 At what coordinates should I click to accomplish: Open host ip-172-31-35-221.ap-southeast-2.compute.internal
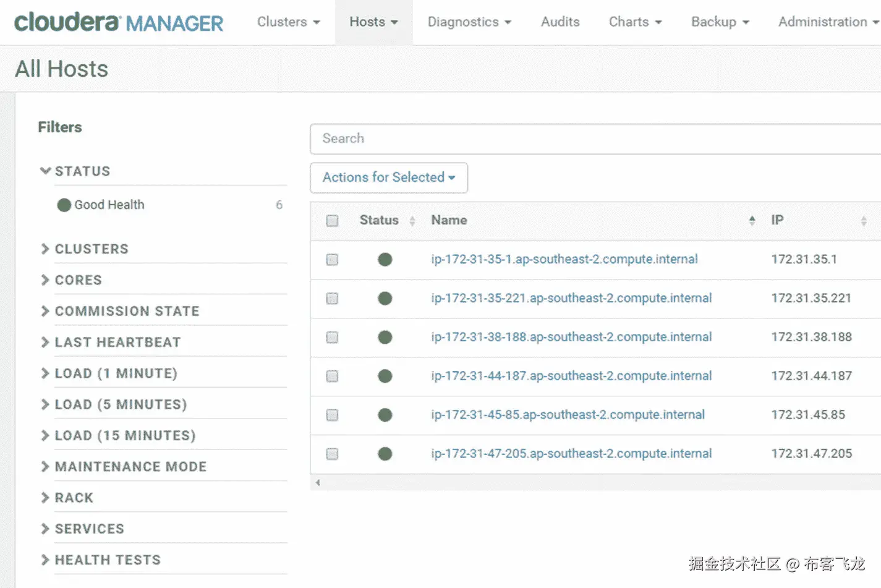(571, 299)
